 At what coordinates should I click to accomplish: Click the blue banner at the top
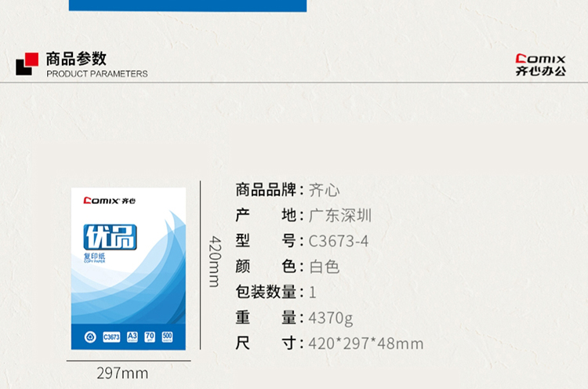(187, 5)
